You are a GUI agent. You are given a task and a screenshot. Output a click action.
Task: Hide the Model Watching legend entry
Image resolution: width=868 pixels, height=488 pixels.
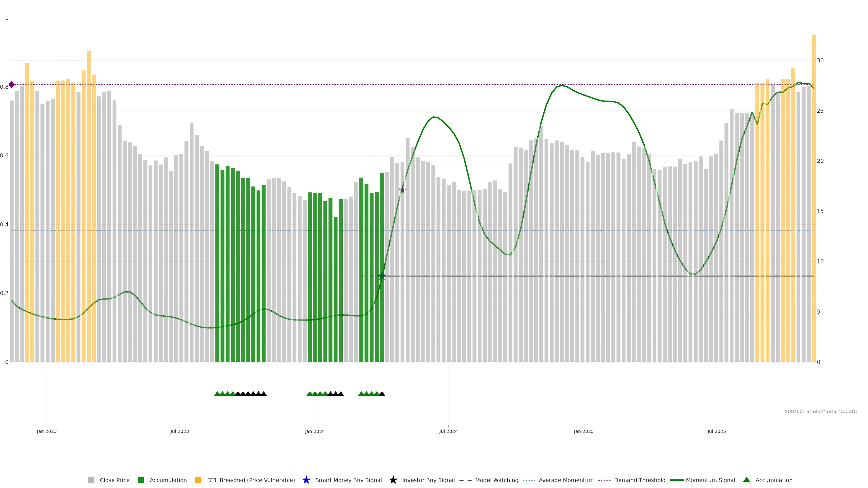point(496,480)
